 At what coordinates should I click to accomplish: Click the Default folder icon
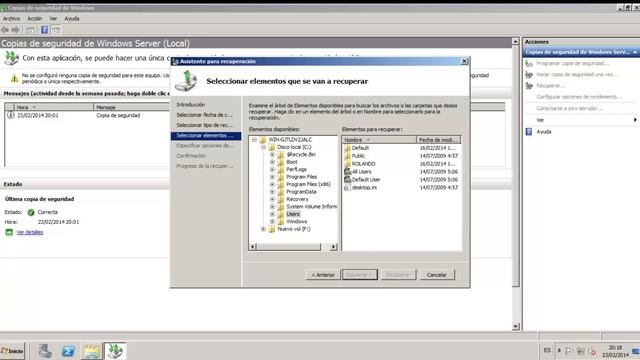pos(347,148)
